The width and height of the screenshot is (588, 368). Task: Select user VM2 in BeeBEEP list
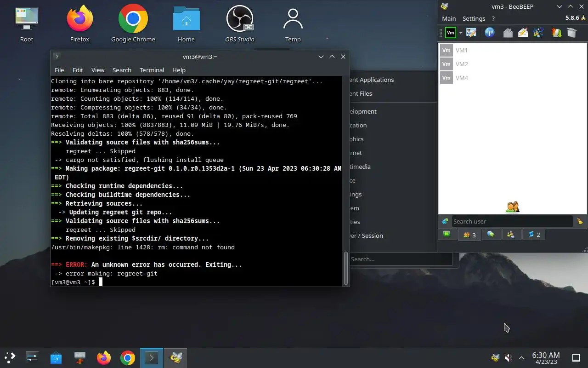pyautogui.click(x=512, y=64)
